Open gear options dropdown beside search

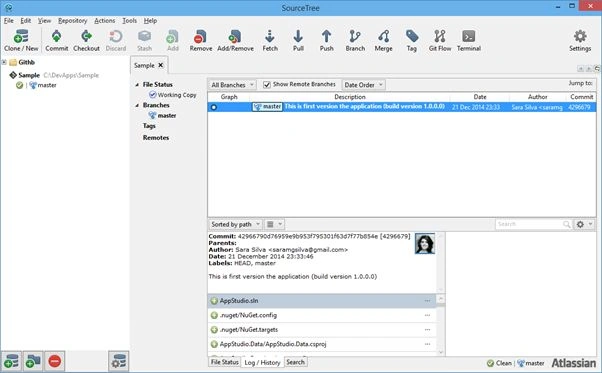coord(584,224)
